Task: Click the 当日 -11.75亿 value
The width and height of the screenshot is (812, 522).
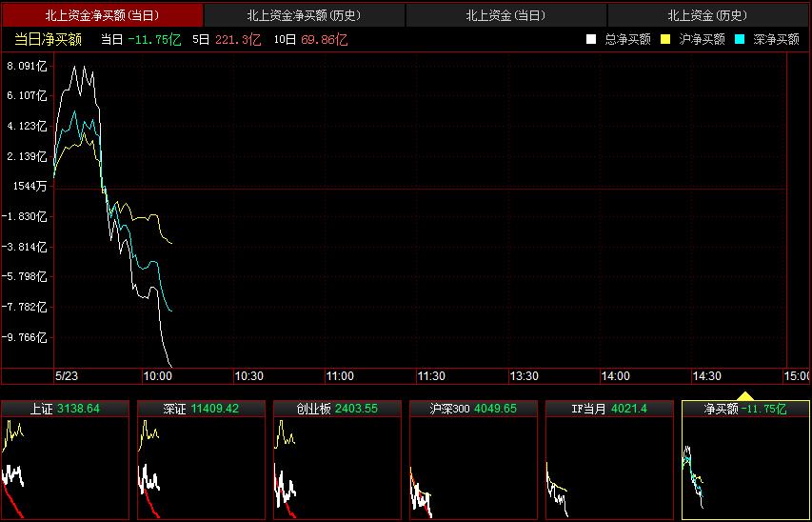Action: coord(141,40)
